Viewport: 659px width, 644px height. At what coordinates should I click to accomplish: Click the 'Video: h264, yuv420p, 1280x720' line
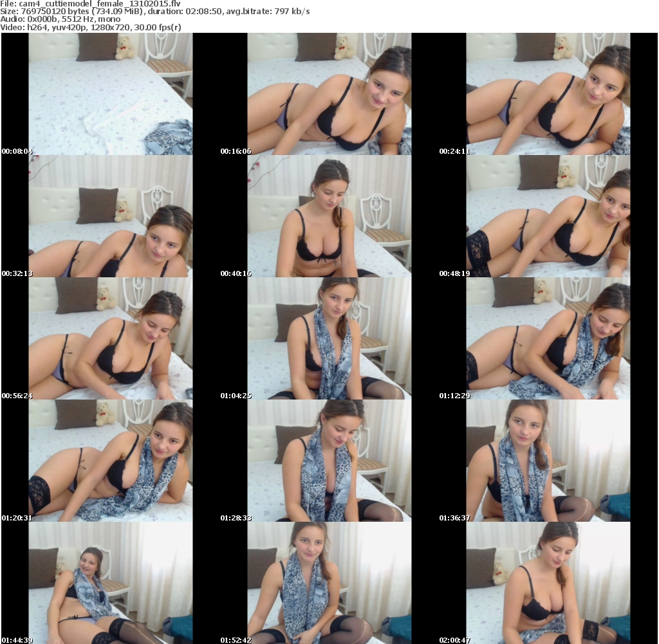point(91,27)
